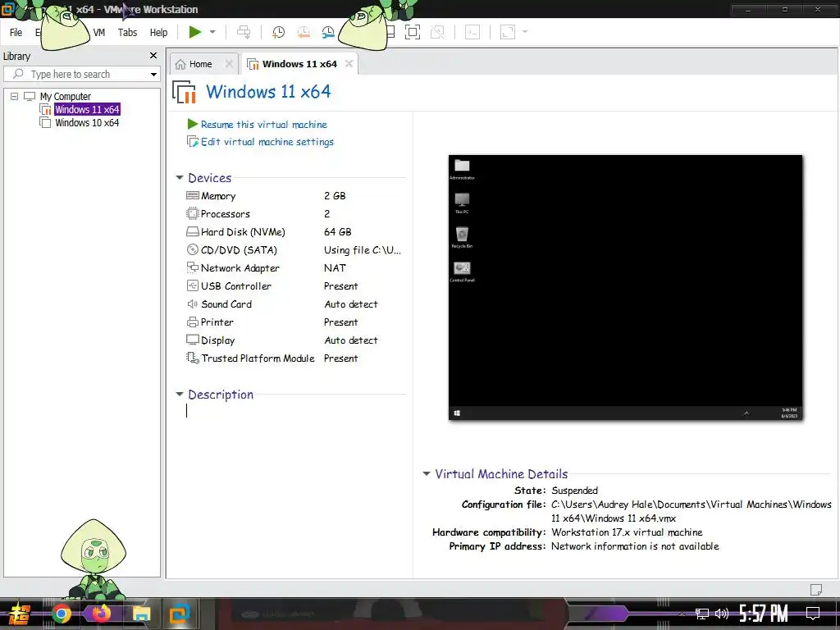
Task: Open the notification center icon
Action: 813,614
